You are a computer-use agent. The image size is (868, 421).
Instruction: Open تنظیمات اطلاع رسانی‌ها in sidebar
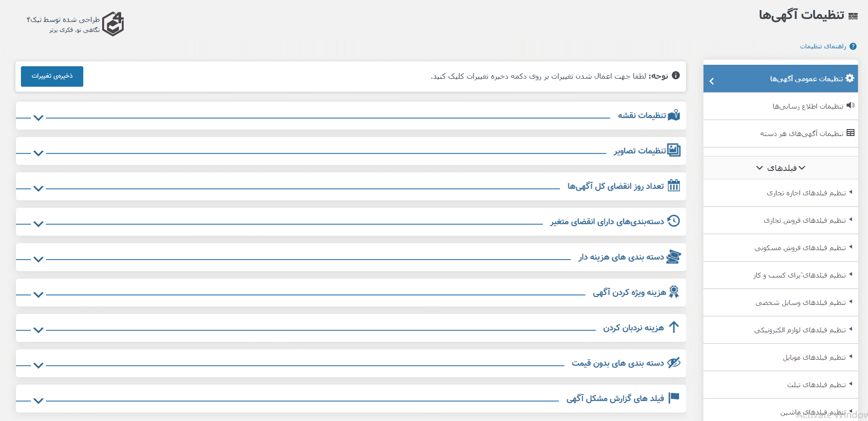click(781, 106)
